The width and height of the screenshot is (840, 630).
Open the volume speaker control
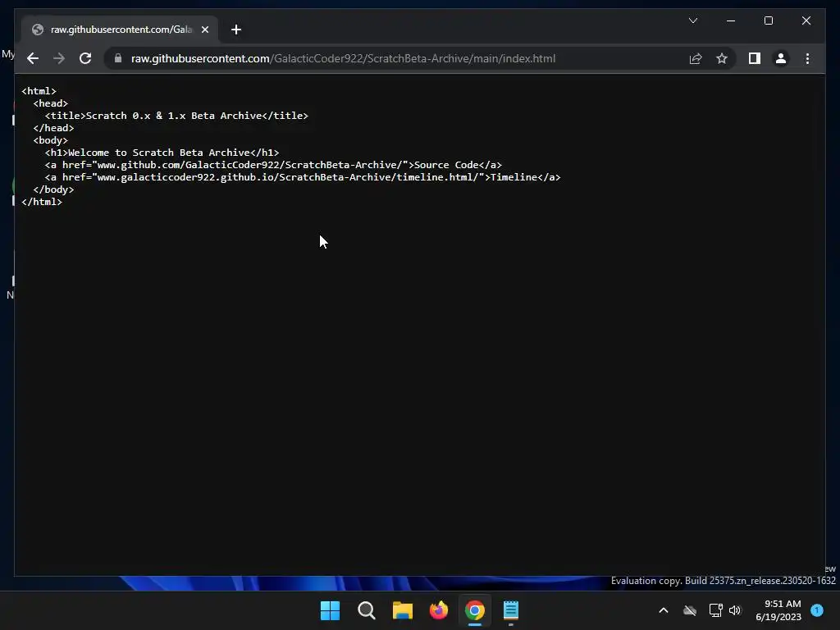(x=735, y=610)
